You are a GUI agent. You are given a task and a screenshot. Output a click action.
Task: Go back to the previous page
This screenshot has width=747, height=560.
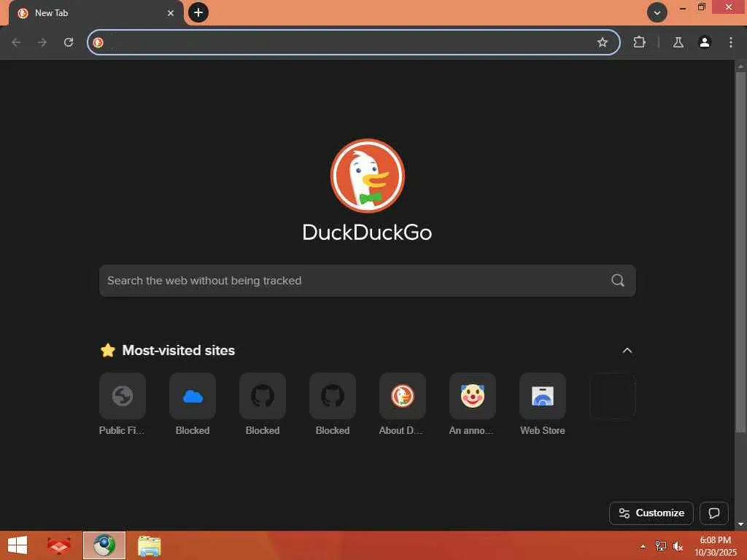(16, 42)
